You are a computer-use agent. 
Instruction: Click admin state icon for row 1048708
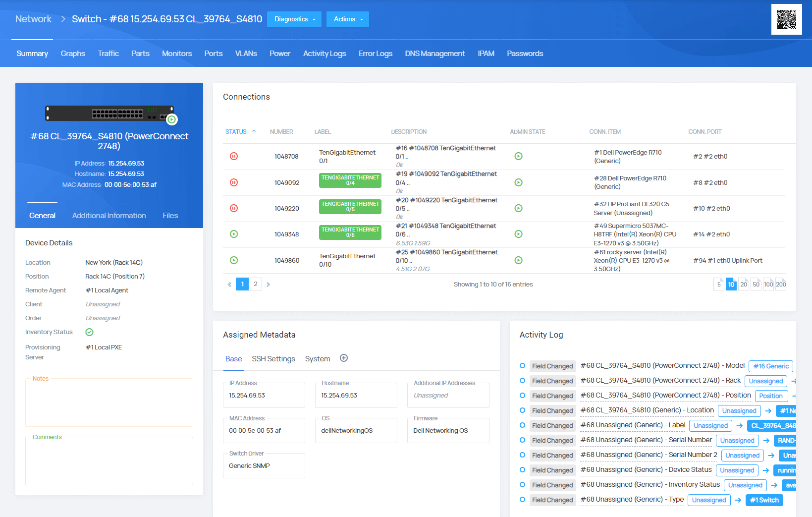point(518,156)
